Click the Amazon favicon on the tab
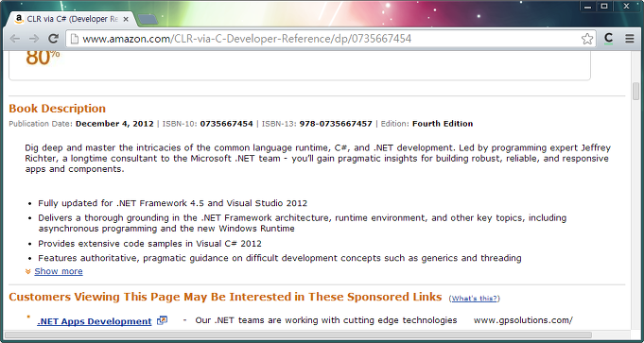 (19, 19)
